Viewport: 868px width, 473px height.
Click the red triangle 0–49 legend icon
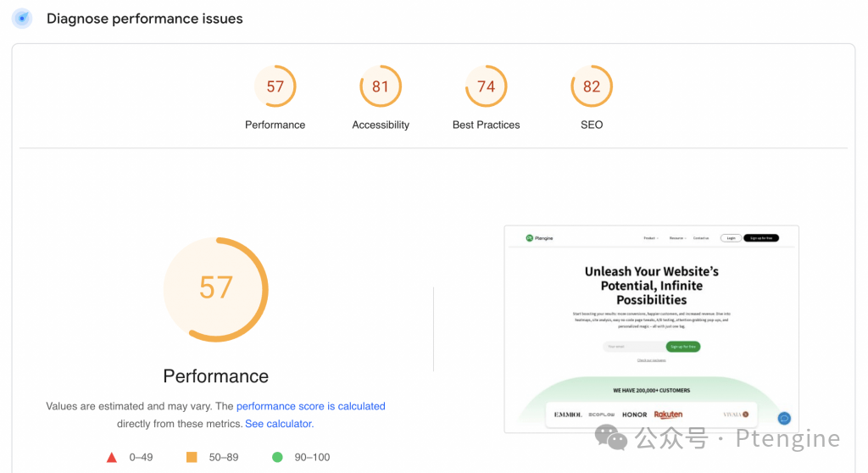click(x=111, y=458)
